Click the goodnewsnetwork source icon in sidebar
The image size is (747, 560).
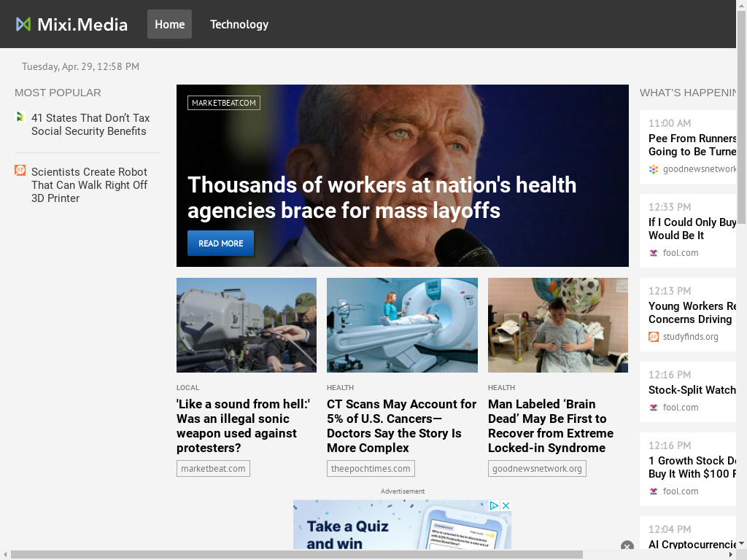click(x=654, y=169)
